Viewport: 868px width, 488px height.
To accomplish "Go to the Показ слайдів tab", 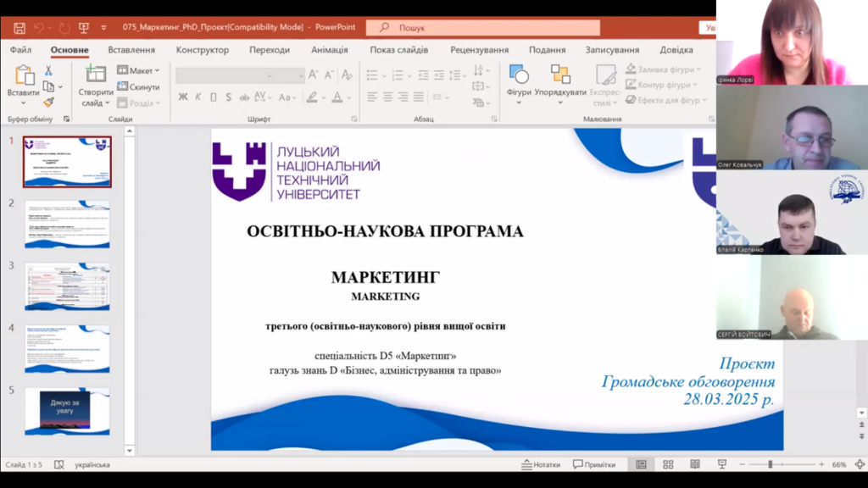I will (398, 50).
